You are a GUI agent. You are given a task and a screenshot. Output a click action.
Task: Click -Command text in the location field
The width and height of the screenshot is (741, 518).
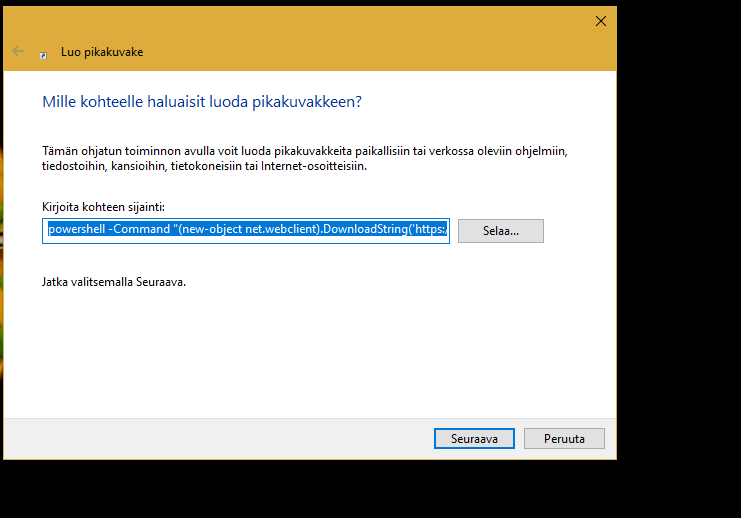point(139,229)
